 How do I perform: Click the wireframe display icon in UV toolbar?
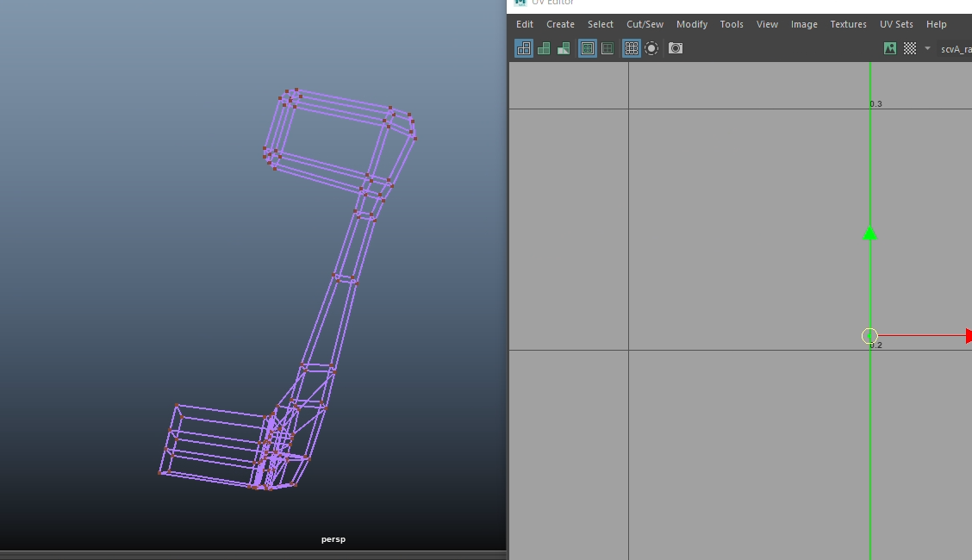[x=524, y=48]
